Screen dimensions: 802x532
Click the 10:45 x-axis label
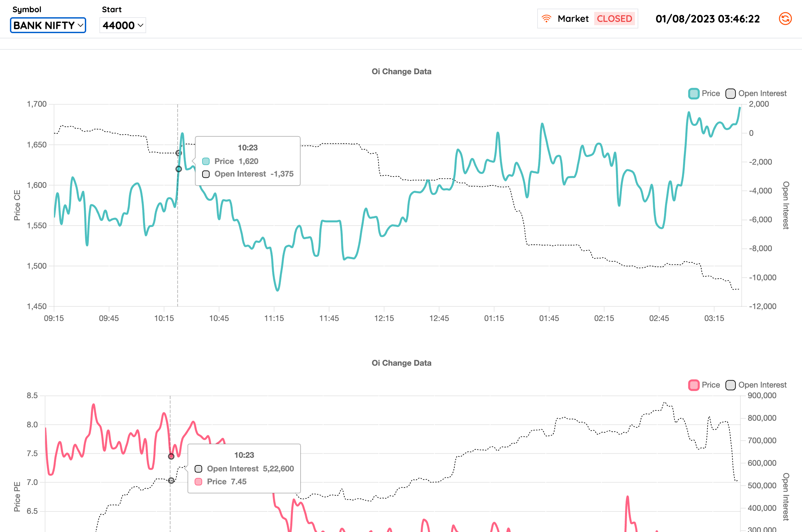[x=219, y=318]
